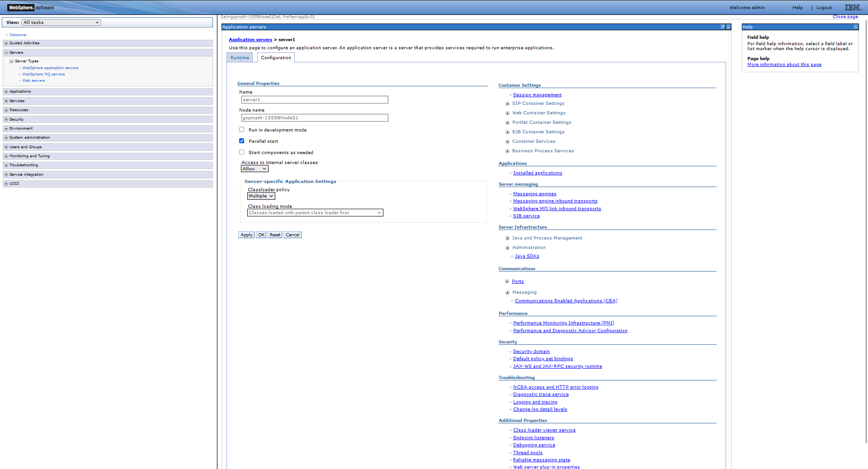Click the Cancel button

(292, 235)
